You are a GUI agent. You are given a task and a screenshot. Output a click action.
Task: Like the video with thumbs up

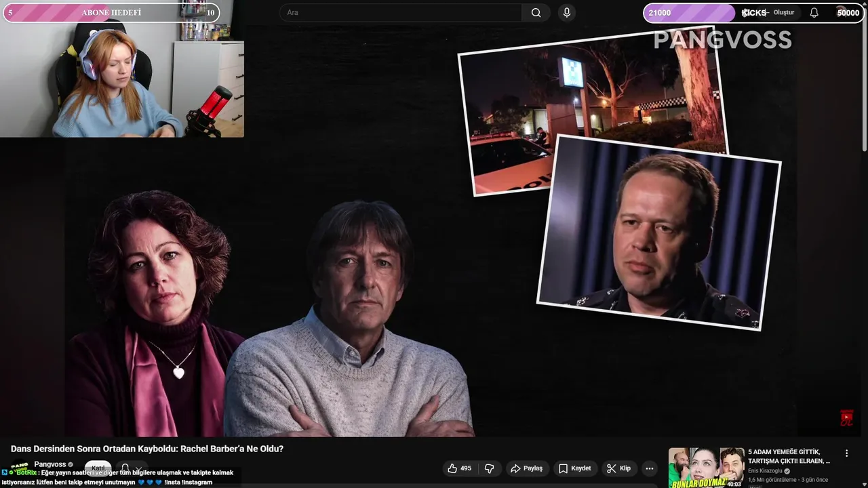click(x=459, y=468)
